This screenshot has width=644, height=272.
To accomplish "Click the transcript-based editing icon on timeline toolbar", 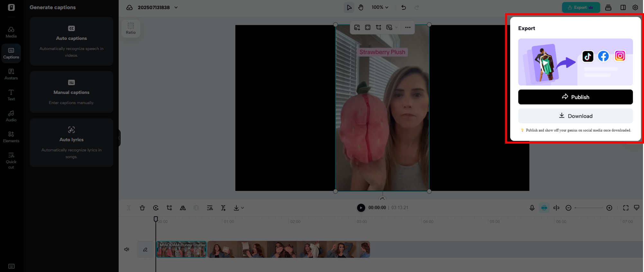I will click(210, 208).
